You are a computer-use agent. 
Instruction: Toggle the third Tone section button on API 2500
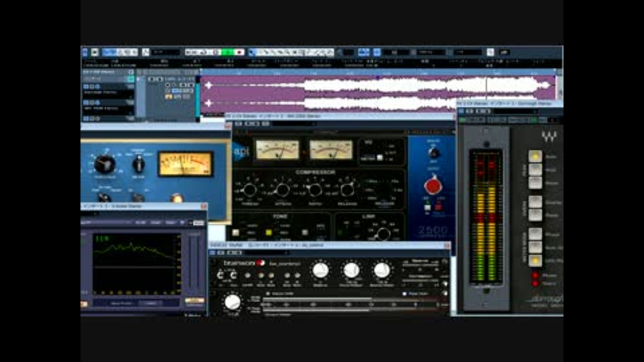point(305,233)
